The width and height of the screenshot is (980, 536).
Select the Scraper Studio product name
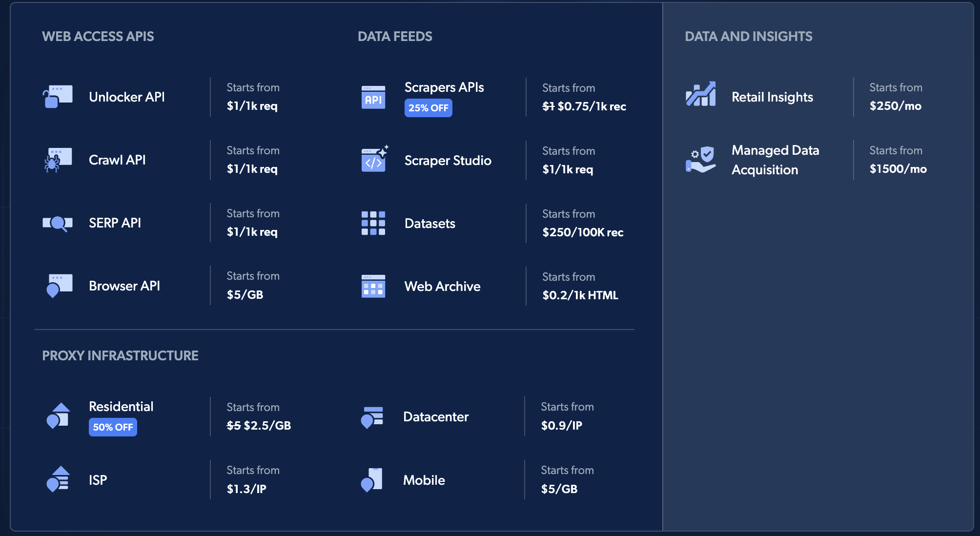pyautogui.click(x=448, y=161)
